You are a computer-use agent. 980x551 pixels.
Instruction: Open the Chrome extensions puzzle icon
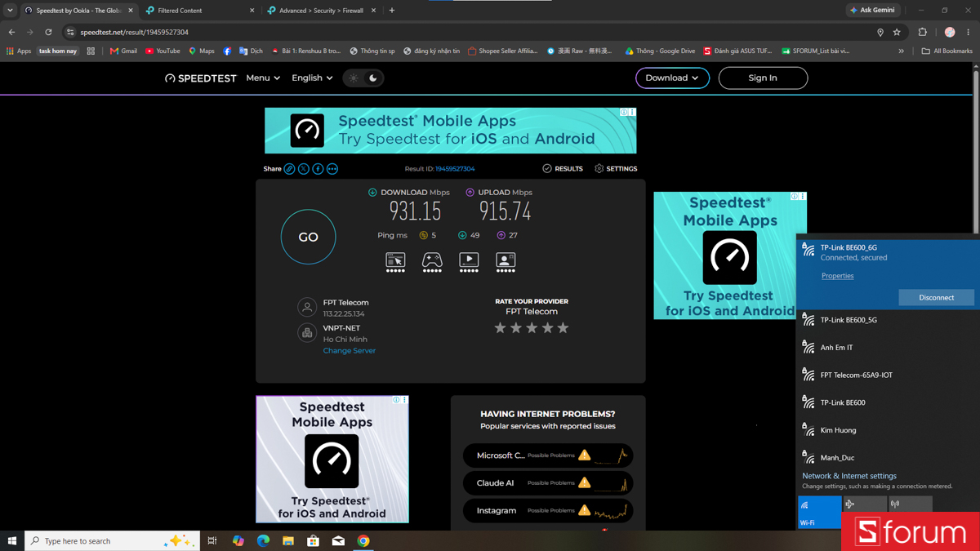click(923, 33)
